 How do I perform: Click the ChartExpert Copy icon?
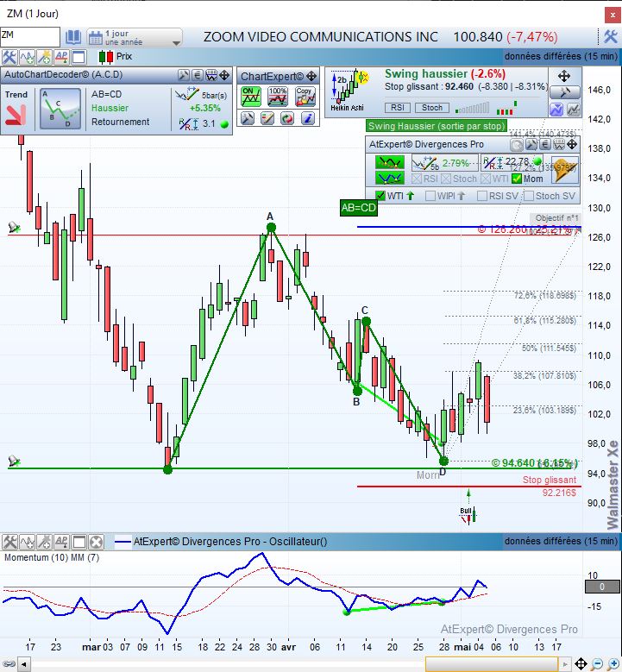[305, 97]
